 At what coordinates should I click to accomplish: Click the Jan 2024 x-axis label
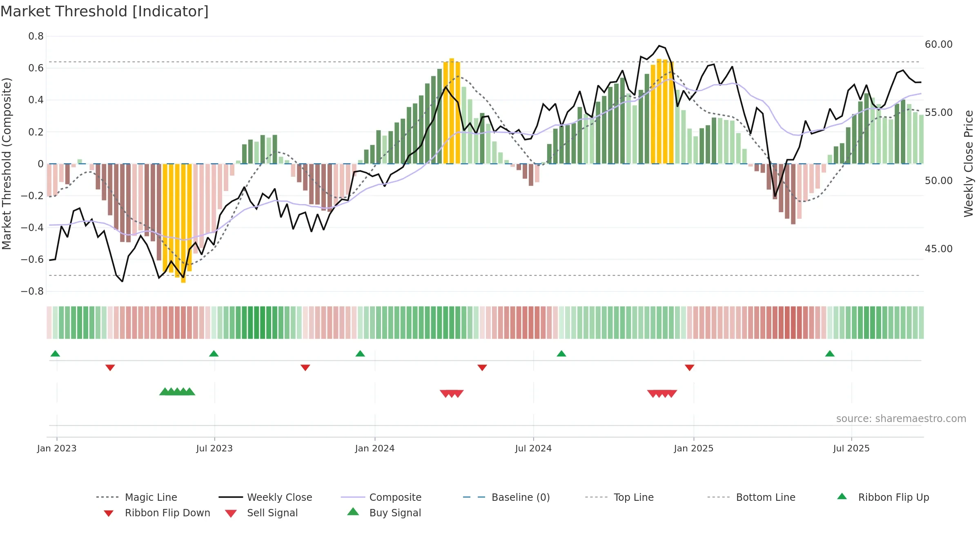tap(375, 448)
